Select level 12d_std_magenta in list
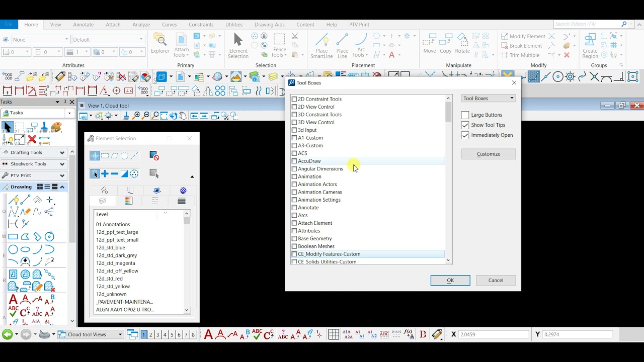The height and width of the screenshot is (362, 644). coord(116,263)
